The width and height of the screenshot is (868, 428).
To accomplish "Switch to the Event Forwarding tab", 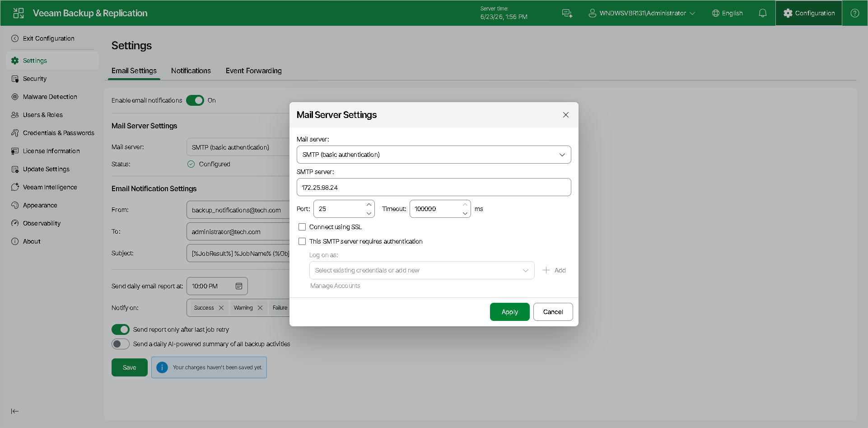I will [x=254, y=71].
